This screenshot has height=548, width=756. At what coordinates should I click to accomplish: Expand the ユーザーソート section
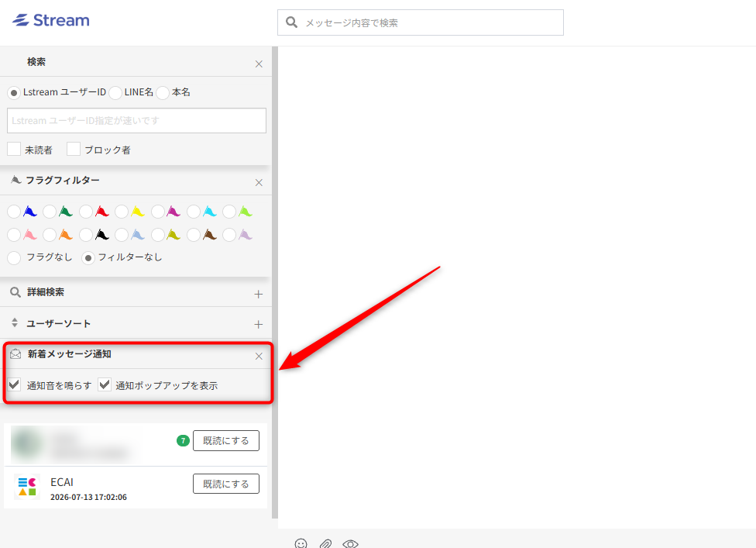tap(259, 325)
